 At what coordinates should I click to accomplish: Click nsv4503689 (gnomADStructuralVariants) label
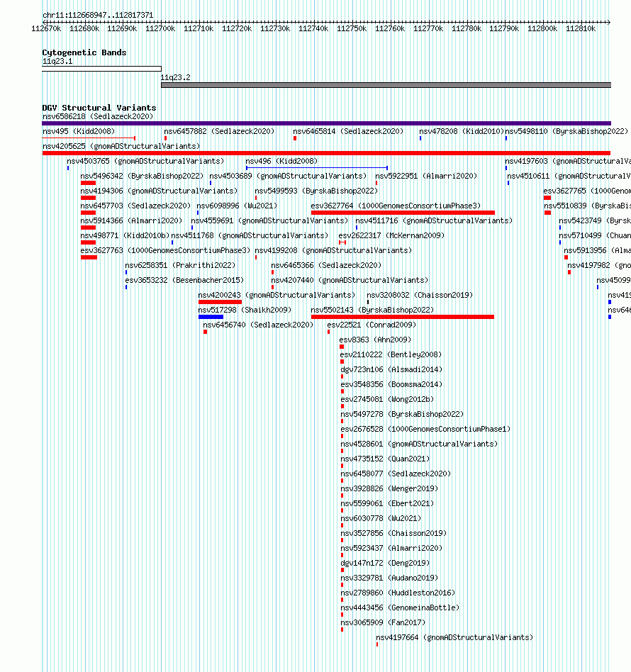pos(288,176)
